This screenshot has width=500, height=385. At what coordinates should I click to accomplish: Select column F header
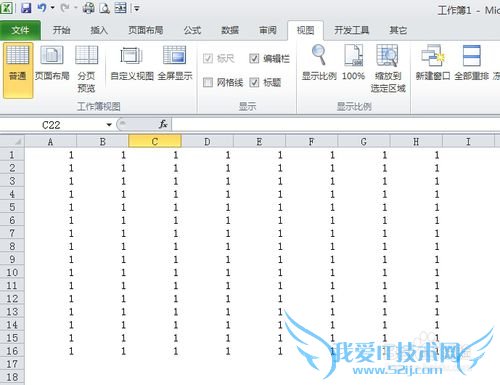pos(312,142)
